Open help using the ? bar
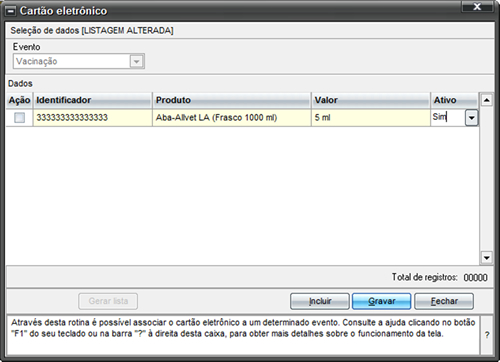The height and width of the screenshot is (362, 500). click(487, 335)
